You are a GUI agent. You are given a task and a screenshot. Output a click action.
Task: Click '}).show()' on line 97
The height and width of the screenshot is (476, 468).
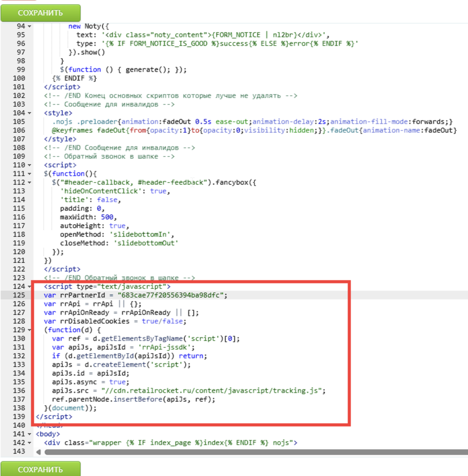tap(86, 52)
